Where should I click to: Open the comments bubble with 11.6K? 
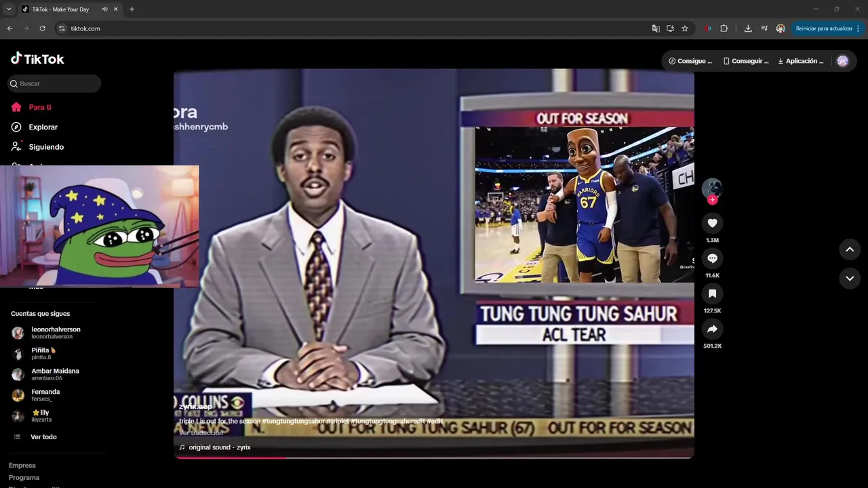[x=712, y=258]
